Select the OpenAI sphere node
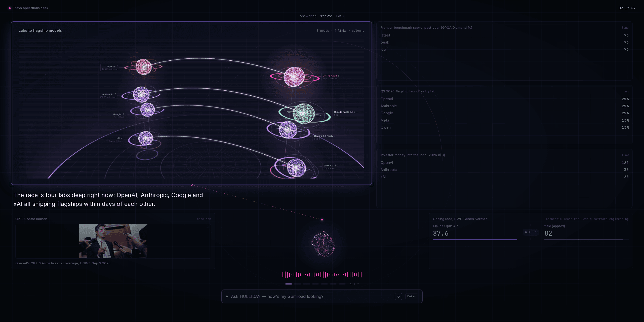Viewport: 644px width, 322px height. click(x=144, y=67)
